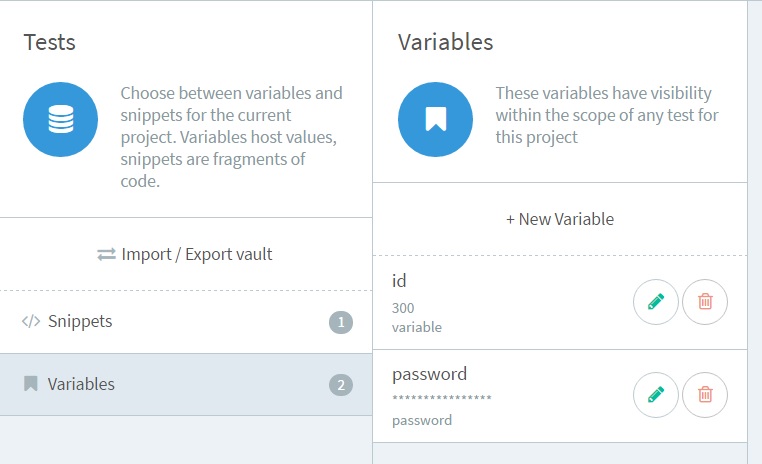Viewport: 762px width, 464px height.
Task: Click the masked password value asterisks
Action: 441,398
